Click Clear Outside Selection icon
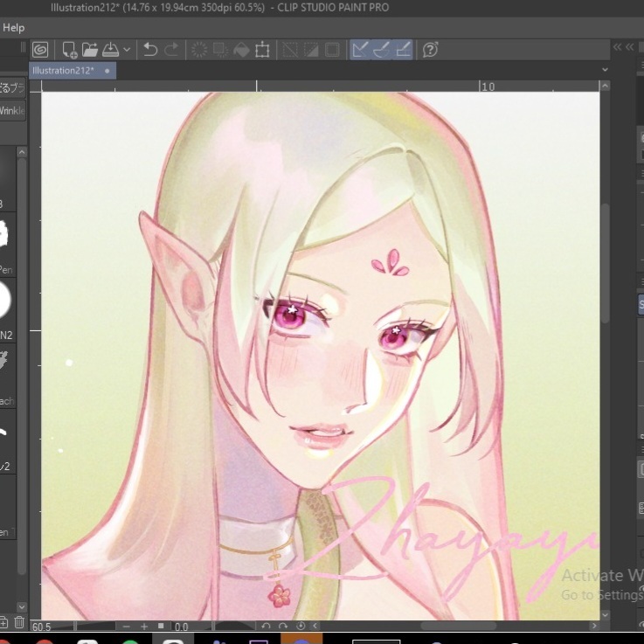The height and width of the screenshot is (644, 644). 220,50
